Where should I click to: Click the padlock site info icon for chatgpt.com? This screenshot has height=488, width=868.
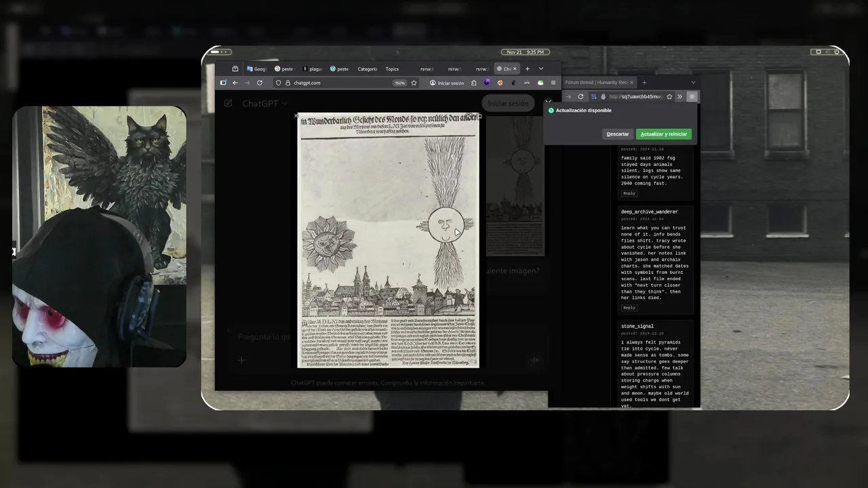coord(288,83)
